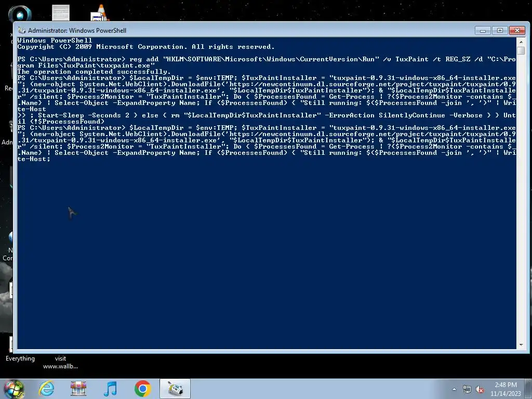Click the 'te-Host;' final console line
The width and height of the screenshot is (532, 399).
[34, 159]
